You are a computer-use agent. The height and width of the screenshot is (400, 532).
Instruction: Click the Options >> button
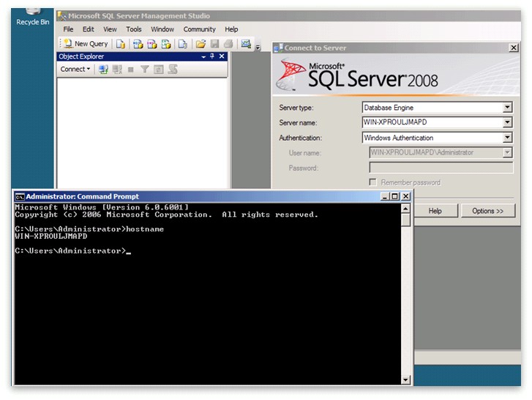pos(488,211)
